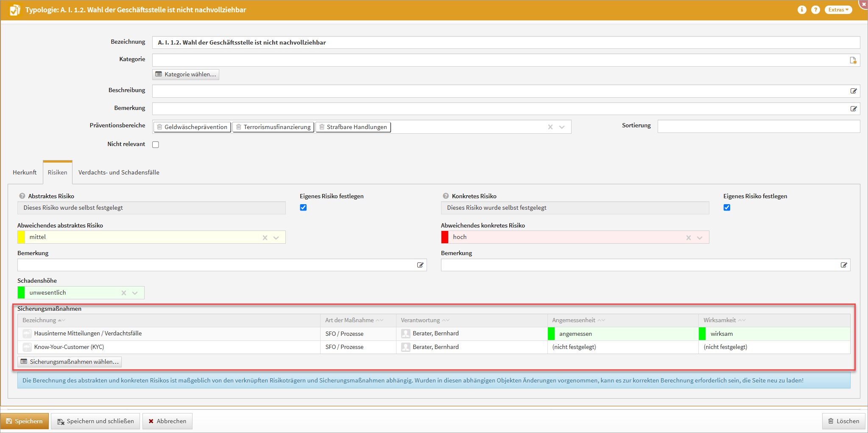
Task: Click into the Sortierung input field
Action: [758, 126]
